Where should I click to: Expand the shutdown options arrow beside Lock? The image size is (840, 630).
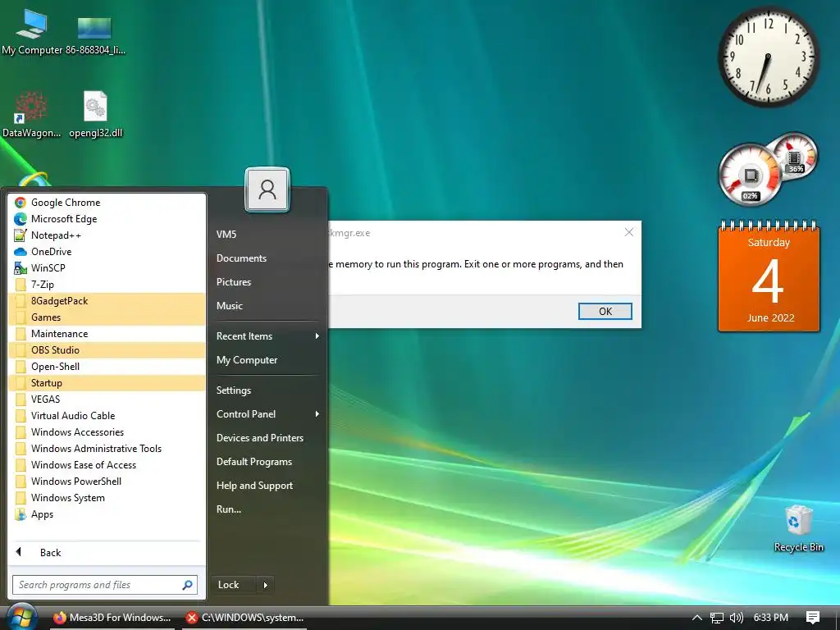coord(265,585)
